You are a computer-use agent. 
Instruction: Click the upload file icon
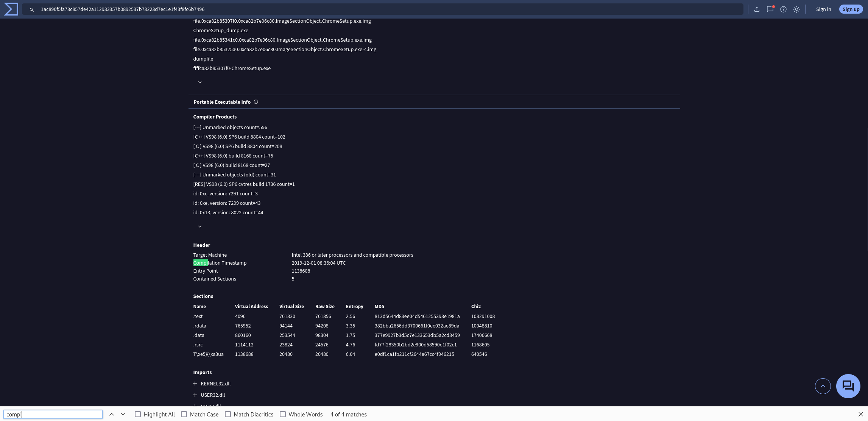(x=757, y=9)
